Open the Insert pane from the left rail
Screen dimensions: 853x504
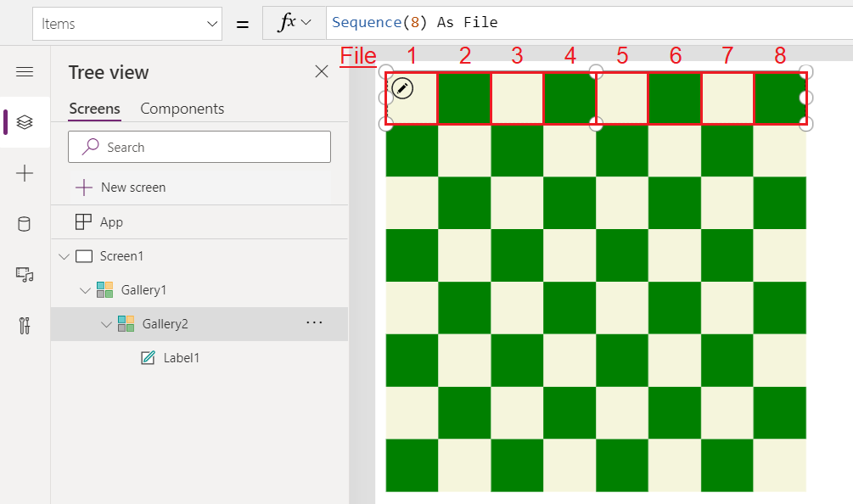coord(24,173)
